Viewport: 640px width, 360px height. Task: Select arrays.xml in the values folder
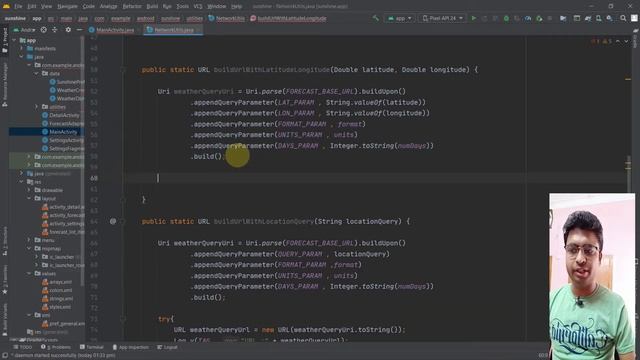tap(57, 282)
